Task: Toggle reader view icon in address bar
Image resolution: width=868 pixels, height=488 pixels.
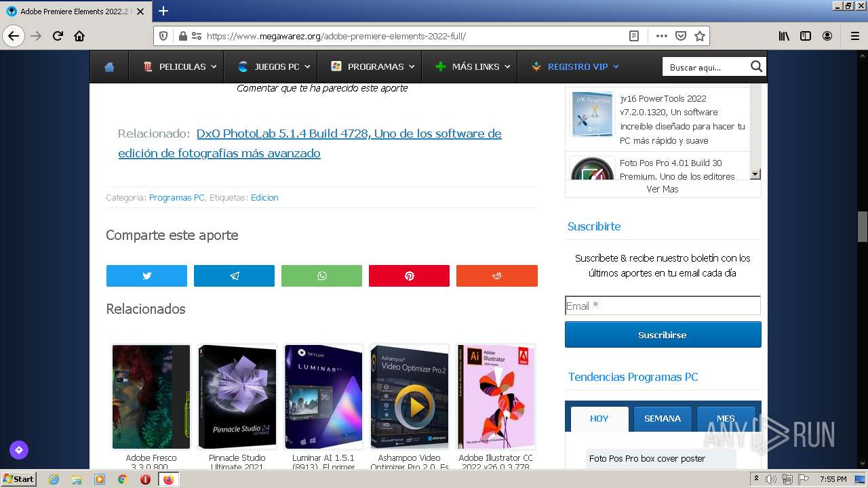Action: click(x=634, y=36)
